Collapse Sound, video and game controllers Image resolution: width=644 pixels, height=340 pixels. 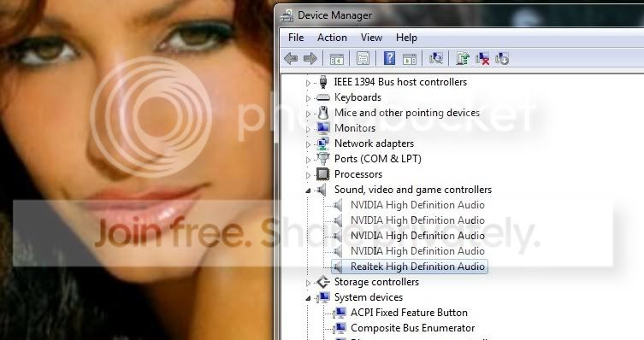(x=309, y=191)
